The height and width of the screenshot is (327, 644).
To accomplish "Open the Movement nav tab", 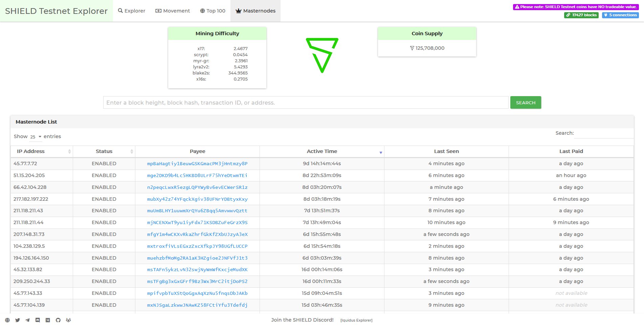I will [173, 11].
